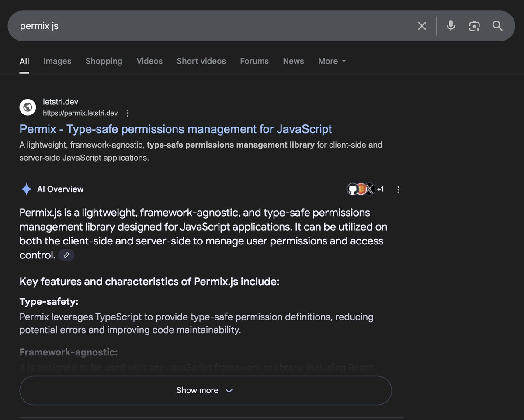Open AI Overview three-dot options menu
The width and height of the screenshot is (524, 420).
point(398,189)
